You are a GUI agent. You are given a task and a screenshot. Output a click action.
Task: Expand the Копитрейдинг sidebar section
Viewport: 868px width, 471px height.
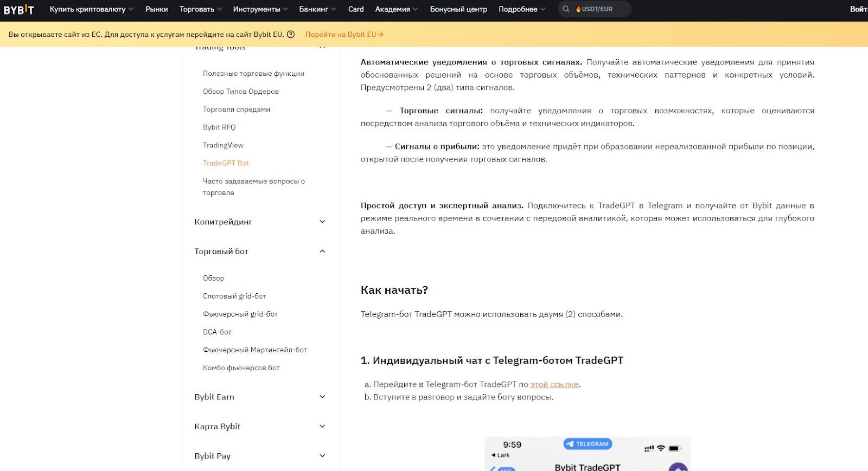(x=322, y=222)
